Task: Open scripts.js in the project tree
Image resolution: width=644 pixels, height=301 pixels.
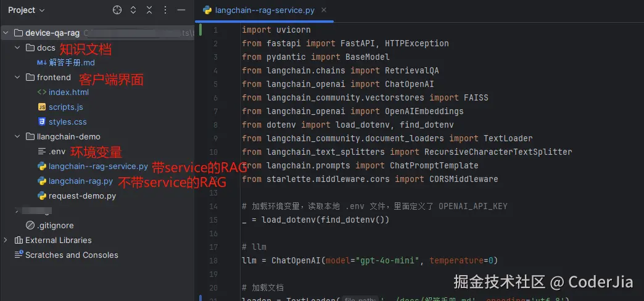Action: pyautogui.click(x=66, y=107)
